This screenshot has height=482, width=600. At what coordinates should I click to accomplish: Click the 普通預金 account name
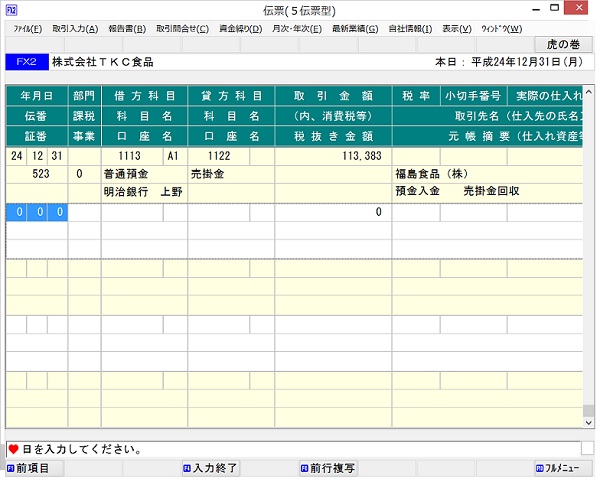click(126, 174)
